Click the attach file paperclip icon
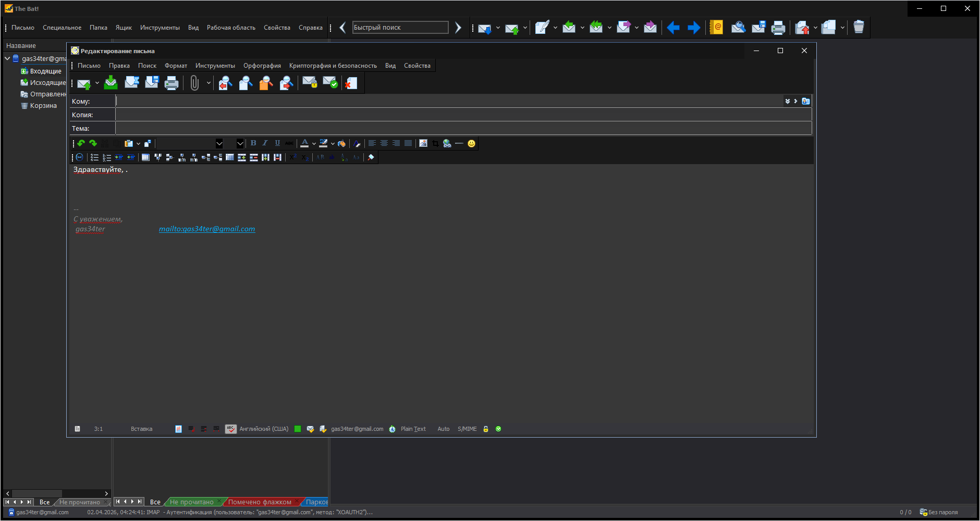This screenshot has width=980, height=521. (194, 83)
